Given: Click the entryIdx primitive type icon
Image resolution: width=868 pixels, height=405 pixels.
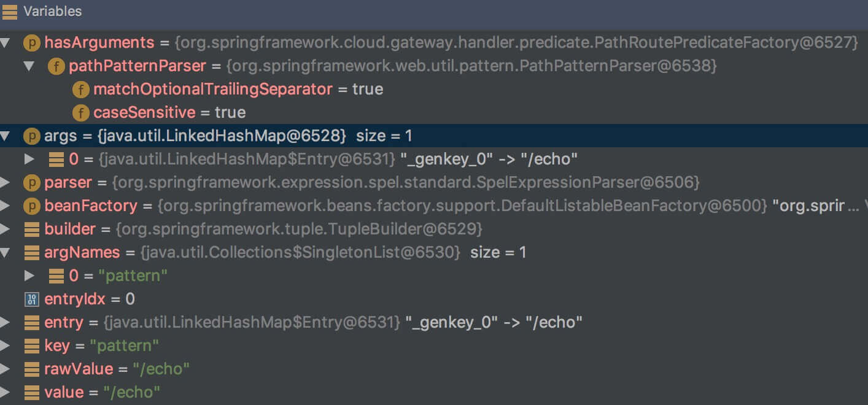Looking at the screenshot, I should pyautogui.click(x=31, y=299).
